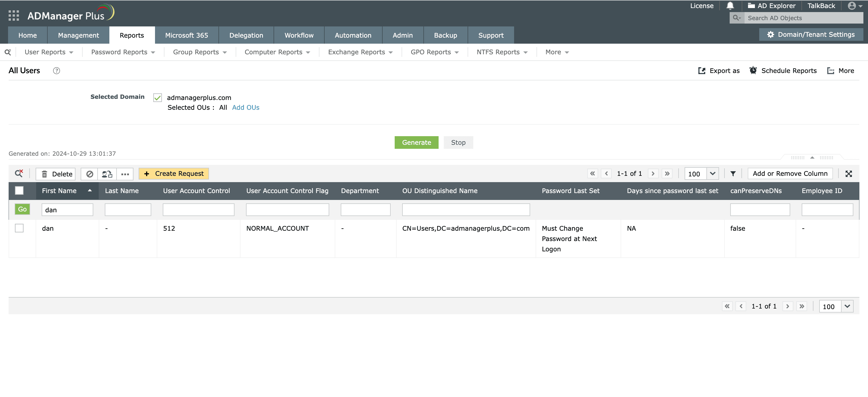Open the filter funnel icon
Viewport: 868px width, 397px height.
tap(733, 174)
